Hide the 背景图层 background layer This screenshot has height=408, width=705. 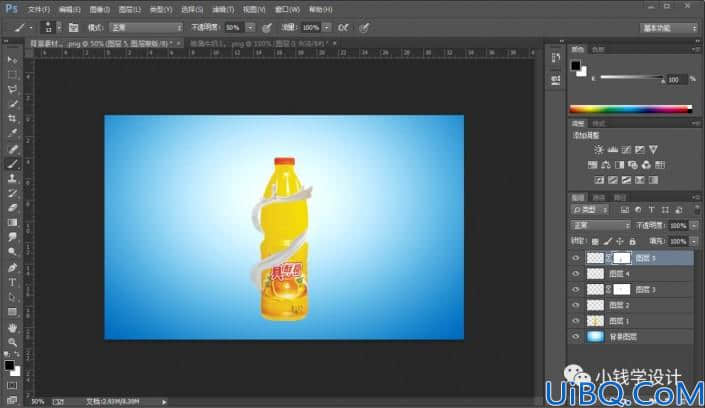tap(576, 336)
